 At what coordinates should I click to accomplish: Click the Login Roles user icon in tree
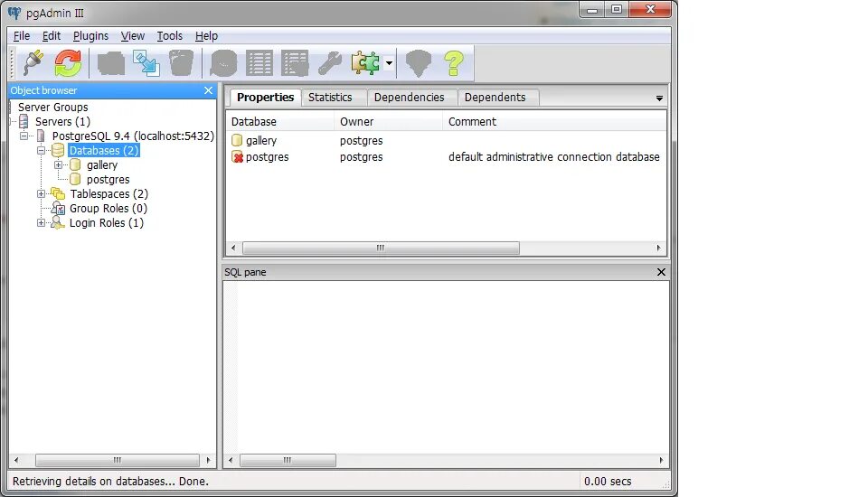(x=58, y=223)
